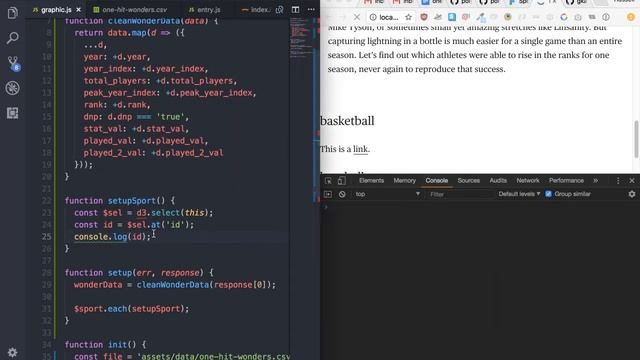Viewport: 640px width, 360px height.
Task: Open the Default levels dropdown
Action: (519, 194)
